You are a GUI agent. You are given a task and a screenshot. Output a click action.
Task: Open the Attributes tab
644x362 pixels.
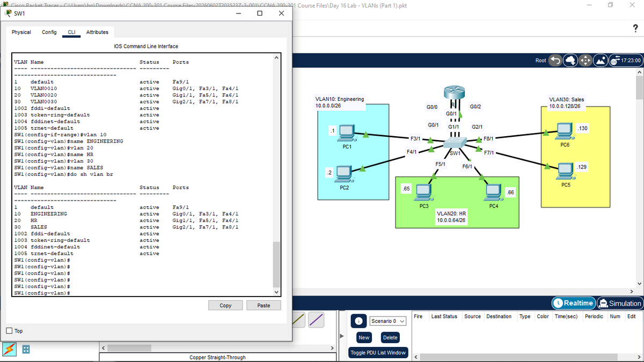tap(97, 32)
